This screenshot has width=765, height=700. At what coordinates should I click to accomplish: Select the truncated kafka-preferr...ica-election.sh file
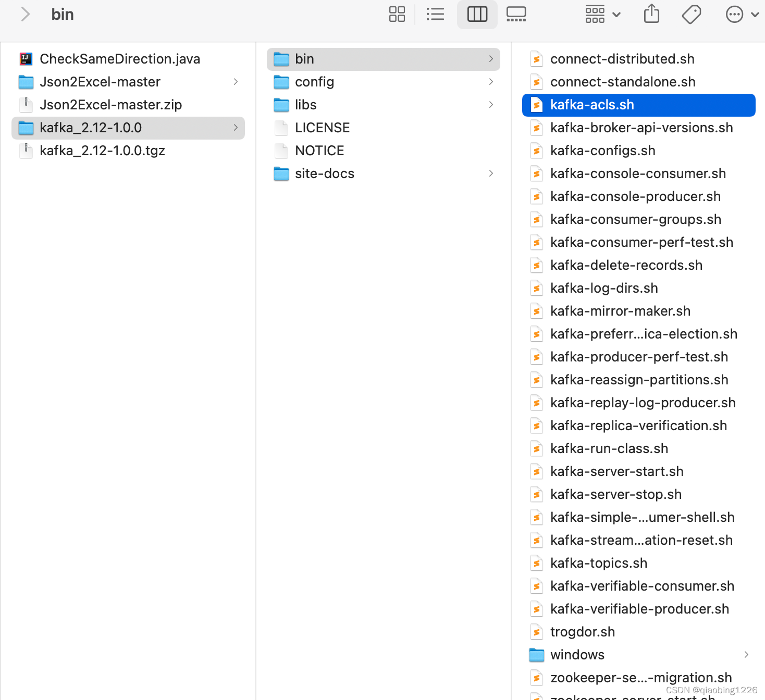pos(639,334)
